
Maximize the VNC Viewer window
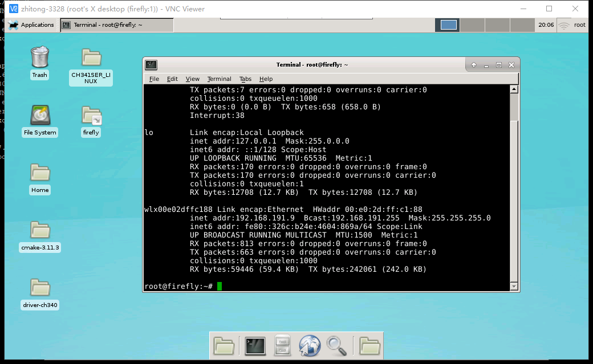click(x=549, y=9)
